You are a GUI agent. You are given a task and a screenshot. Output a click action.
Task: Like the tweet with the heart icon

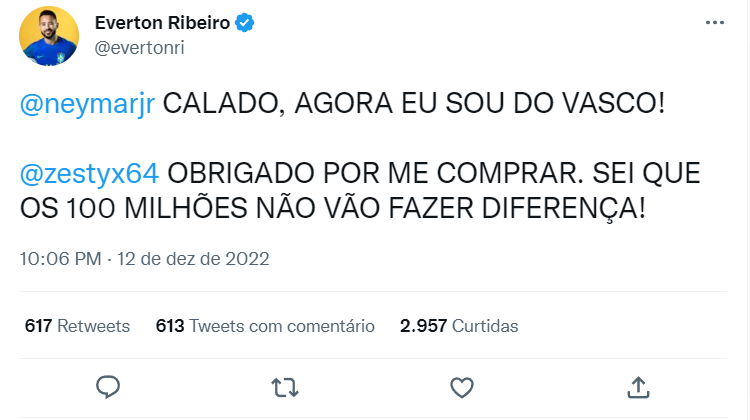[461, 386]
